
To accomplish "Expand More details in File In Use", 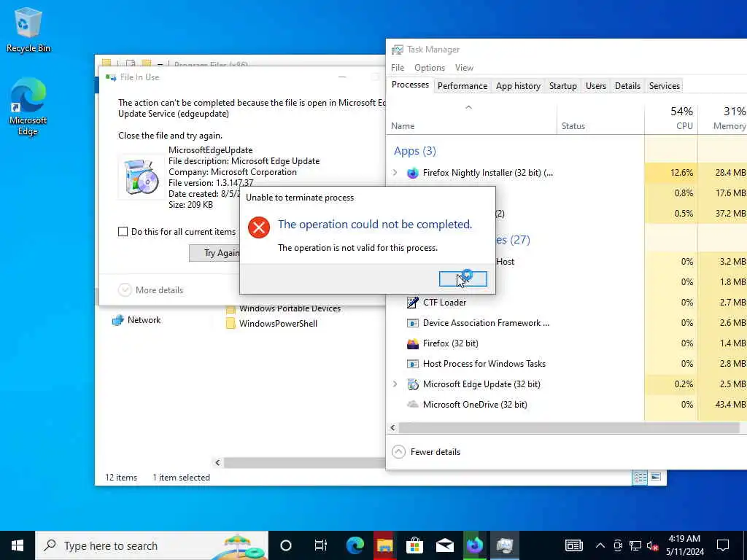I will 150,290.
